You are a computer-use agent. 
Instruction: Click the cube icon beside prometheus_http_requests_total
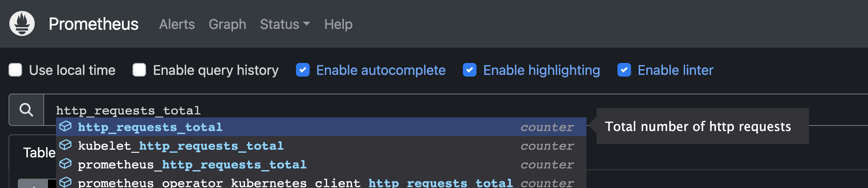65,164
